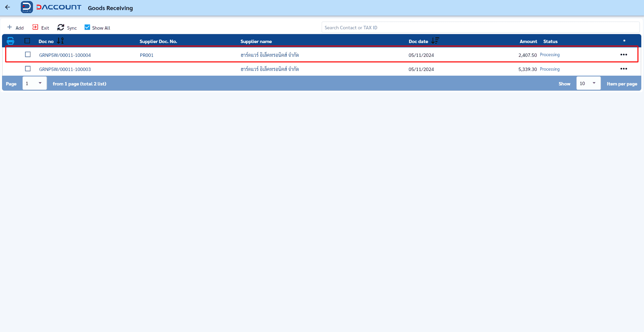Add a new goods receiving document
Screen dimensions: 644x332
coord(15,28)
